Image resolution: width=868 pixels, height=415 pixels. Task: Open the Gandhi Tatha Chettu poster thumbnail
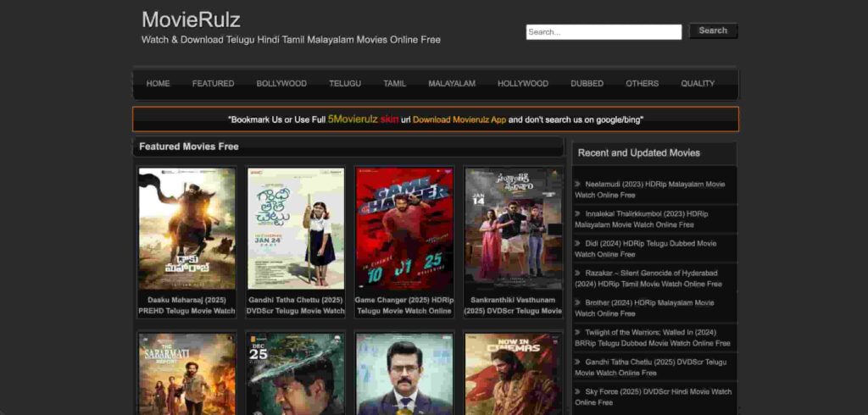click(x=296, y=229)
